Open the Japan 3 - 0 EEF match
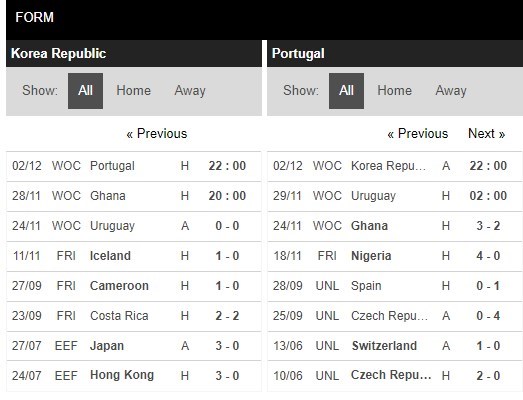This screenshot has width=523, height=400. point(133,346)
